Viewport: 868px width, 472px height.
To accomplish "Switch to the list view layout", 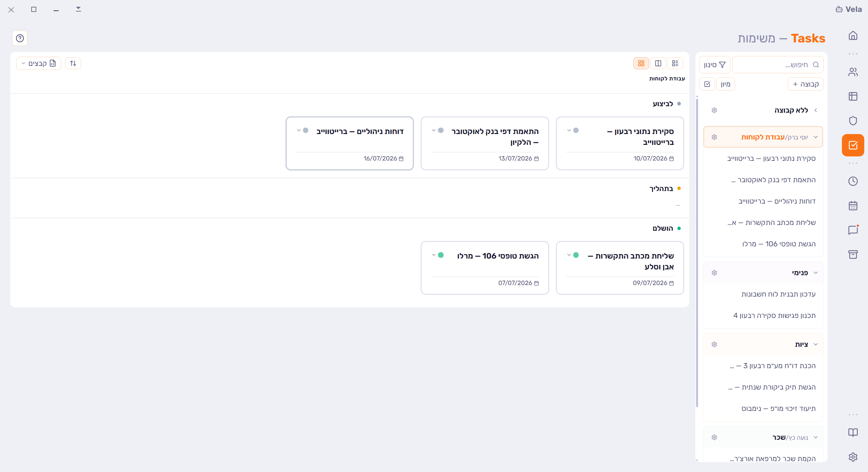I will click(x=675, y=63).
